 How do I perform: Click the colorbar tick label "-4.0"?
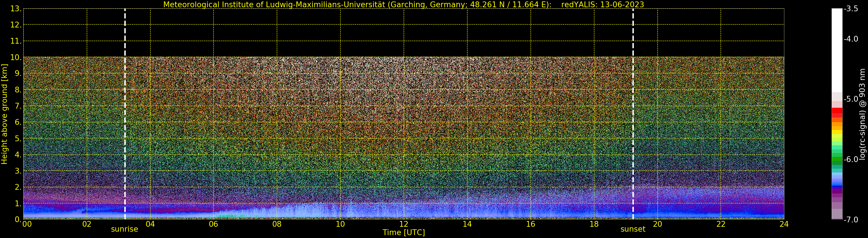[851, 39]
